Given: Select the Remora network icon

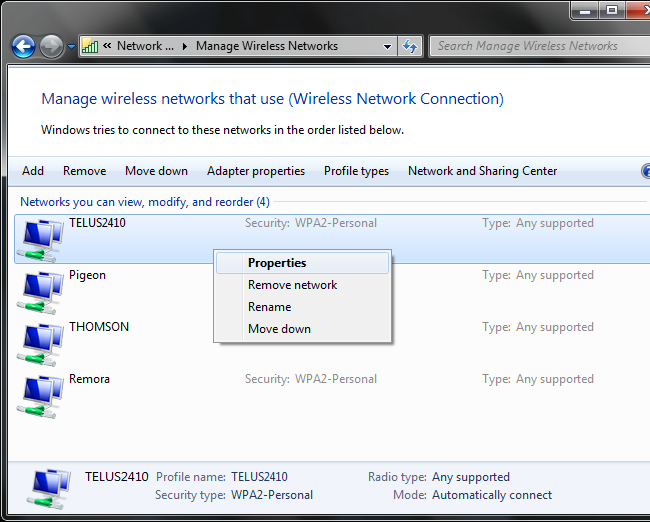Looking at the screenshot, I should click(x=40, y=397).
